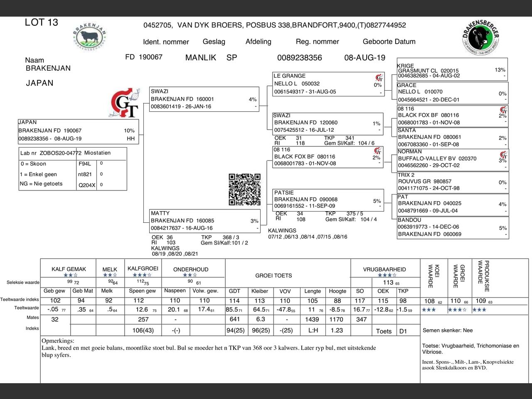Click 'BRAKENJAN FD 060069' pedigree entry
The image size is (532, 399).
tap(430, 234)
